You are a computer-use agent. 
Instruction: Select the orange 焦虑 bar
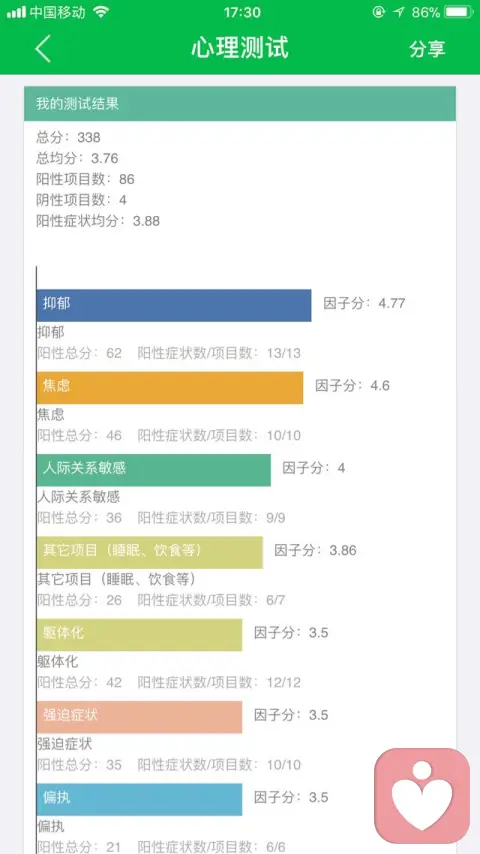(x=170, y=387)
